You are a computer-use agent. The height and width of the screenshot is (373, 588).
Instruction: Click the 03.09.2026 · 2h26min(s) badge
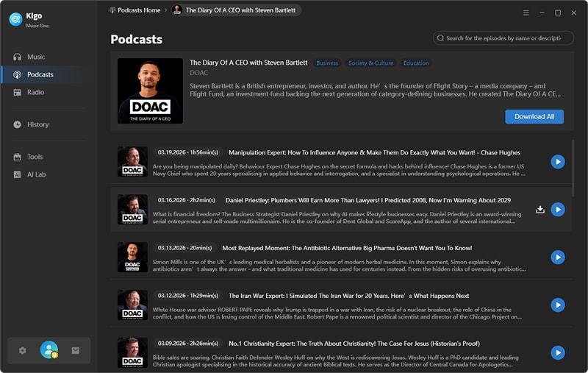(188, 343)
